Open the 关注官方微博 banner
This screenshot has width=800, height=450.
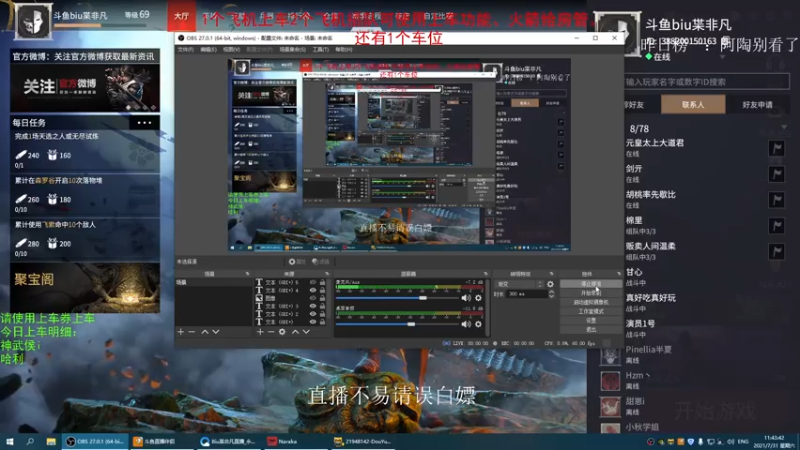pos(85,88)
